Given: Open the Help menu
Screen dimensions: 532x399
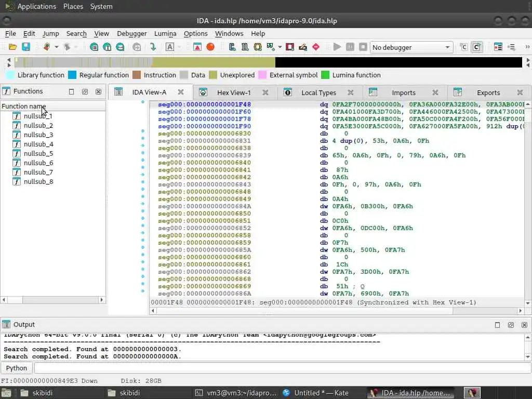Looking at the screenshot, I should pos(258,33).
